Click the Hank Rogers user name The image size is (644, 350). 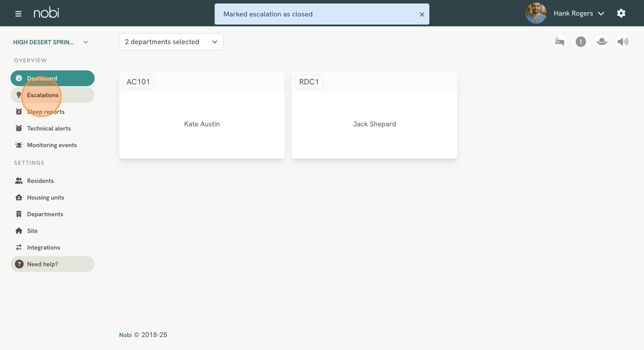[573, 14]
